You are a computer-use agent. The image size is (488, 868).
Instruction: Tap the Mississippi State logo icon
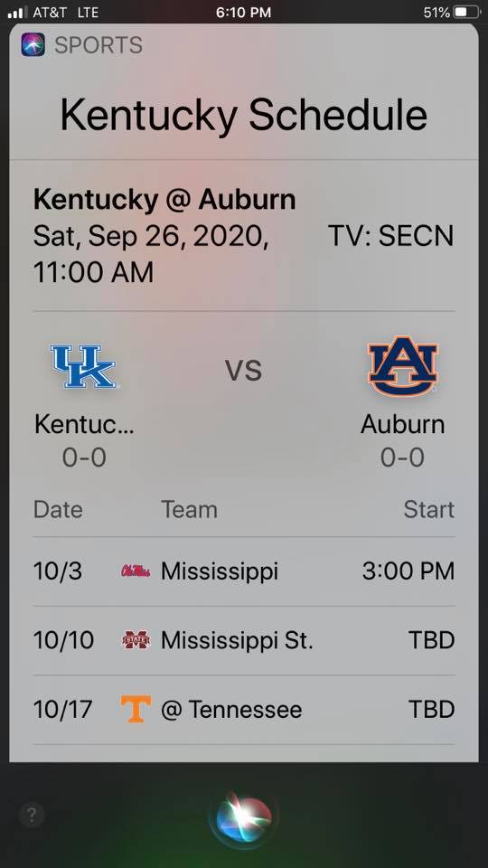(136, 640)
